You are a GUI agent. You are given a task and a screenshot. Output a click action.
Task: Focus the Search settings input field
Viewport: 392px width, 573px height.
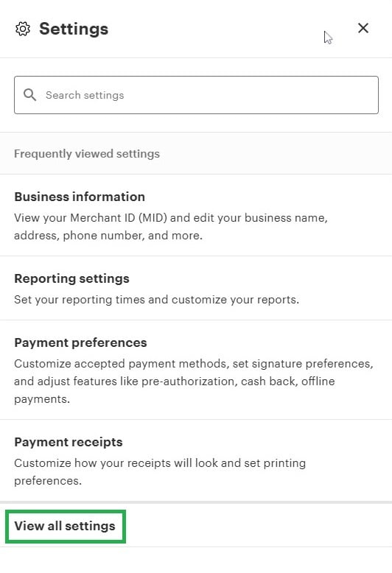[x=196, y=95]
